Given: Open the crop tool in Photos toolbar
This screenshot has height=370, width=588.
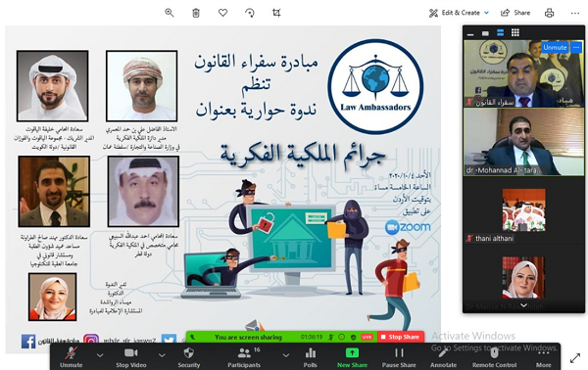Looking at the screenshot, I should coord(276,13).
